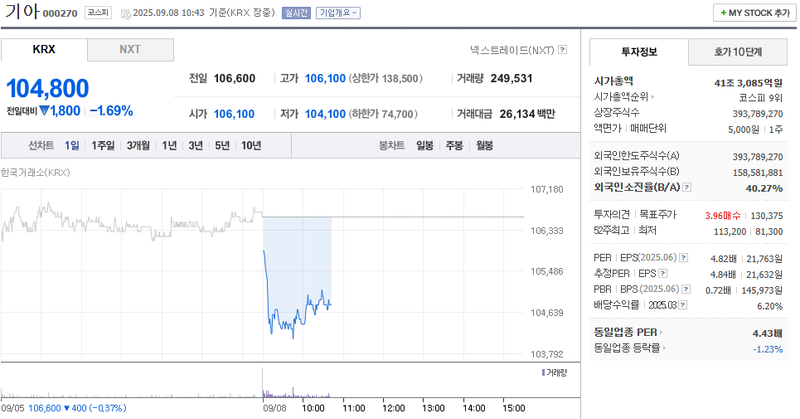Click the 실시간 badge button
Viewport: 800px width, 419px height.
(x=296, y=13)
